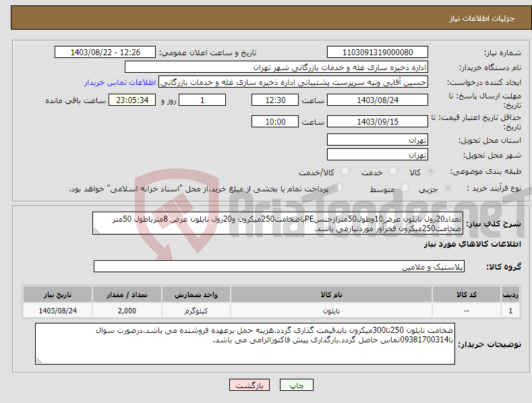This screenshot has width=532, height=403.
Task: Click the تاریخ نیاز column header
Action: [x=58, y=294]
